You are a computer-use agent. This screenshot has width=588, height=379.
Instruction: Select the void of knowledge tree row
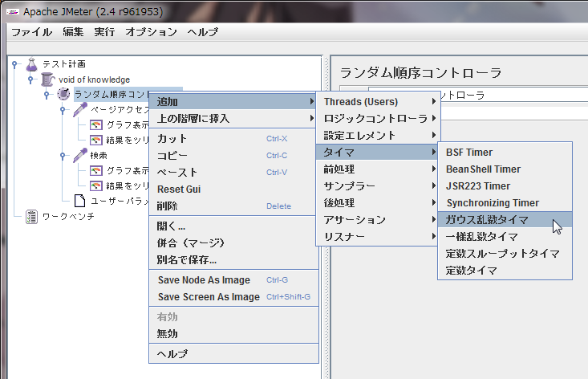pos(94,79)
